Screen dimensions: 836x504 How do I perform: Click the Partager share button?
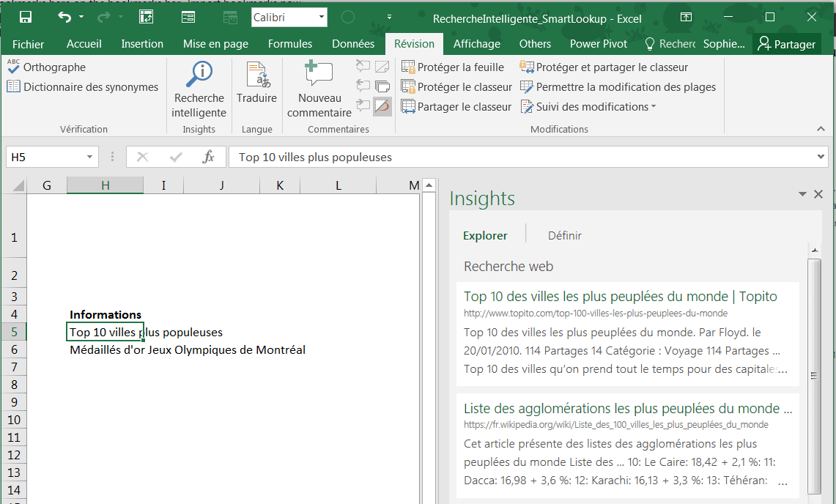pos(786,44)
